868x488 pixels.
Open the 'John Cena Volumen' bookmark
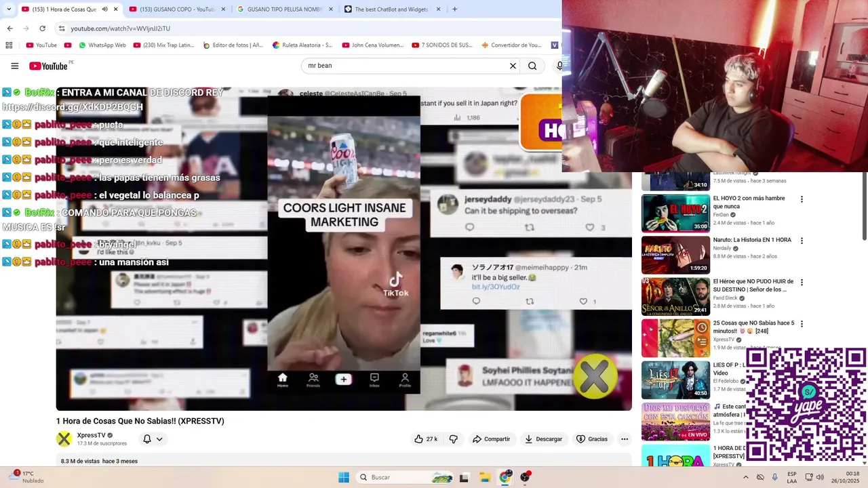[372, 45]
